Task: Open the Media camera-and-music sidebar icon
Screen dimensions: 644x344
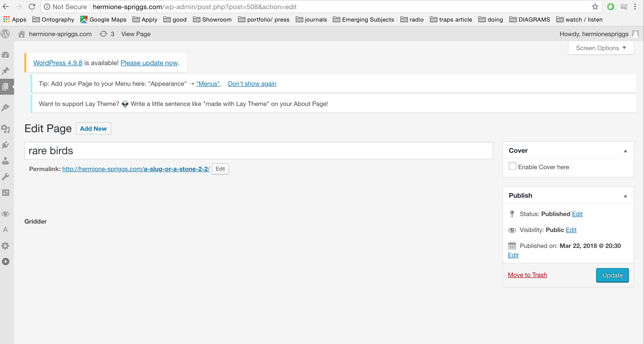Action: pyautogui.click(x=5, y=129)
